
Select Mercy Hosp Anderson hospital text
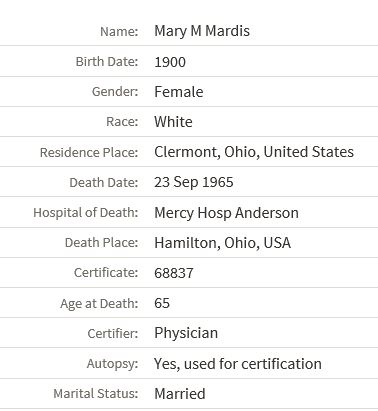point(226,213)
